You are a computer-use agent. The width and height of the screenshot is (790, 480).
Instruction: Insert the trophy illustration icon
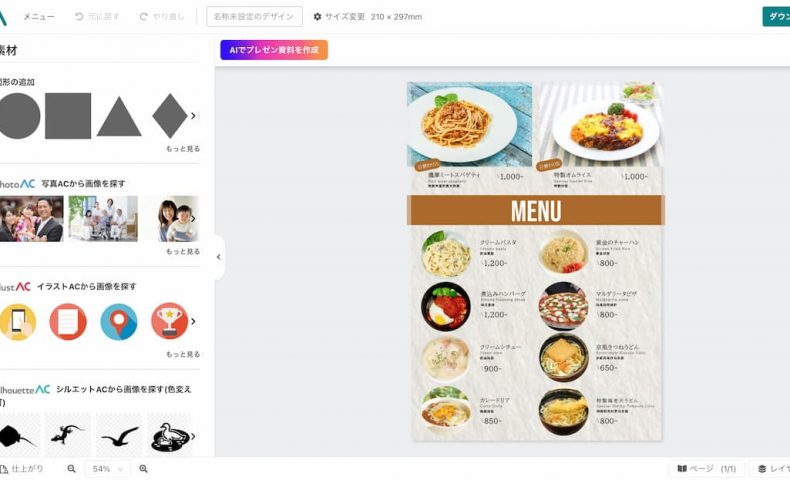[169, 321]
